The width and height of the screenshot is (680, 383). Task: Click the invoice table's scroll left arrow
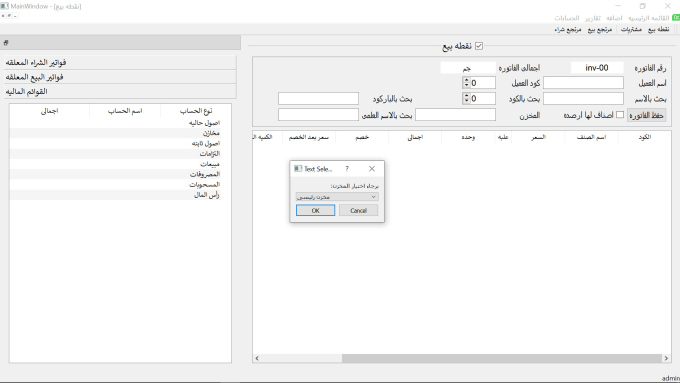coord(257,358)
